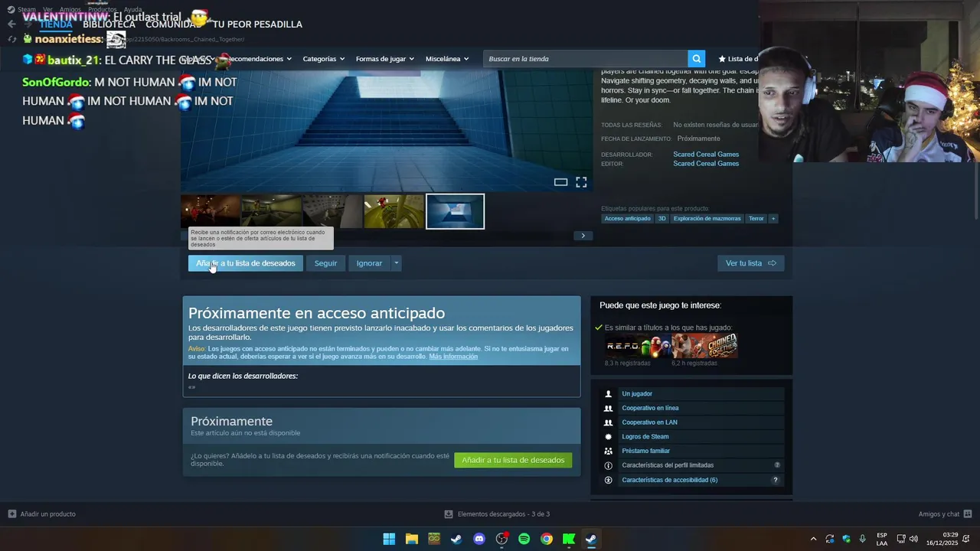Expand the Recomendaciones store menu
The width and height of the screenshot is (980, 551).
pyautogui.click(x=259, y=59)
